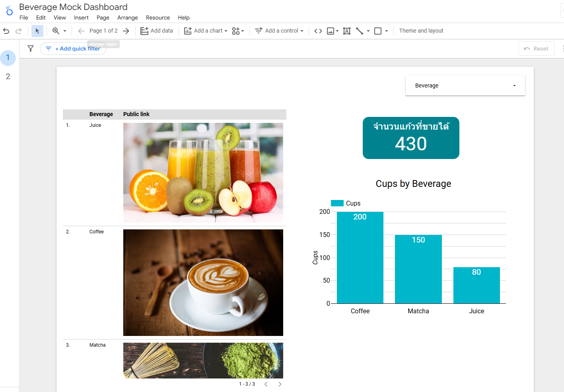Select the selection mode pointer tool
The image size is (564, 392).
[37, 31]
